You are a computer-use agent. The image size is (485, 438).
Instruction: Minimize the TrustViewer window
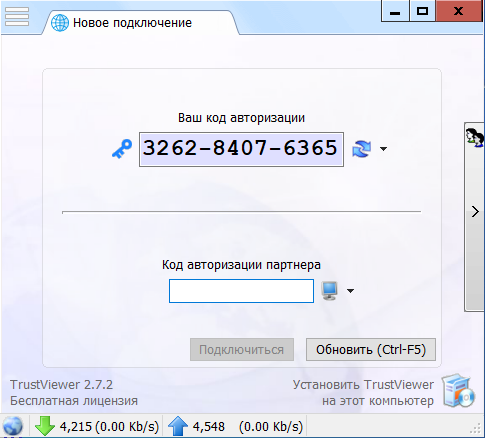pyautogui.click(x=395, y=11)
